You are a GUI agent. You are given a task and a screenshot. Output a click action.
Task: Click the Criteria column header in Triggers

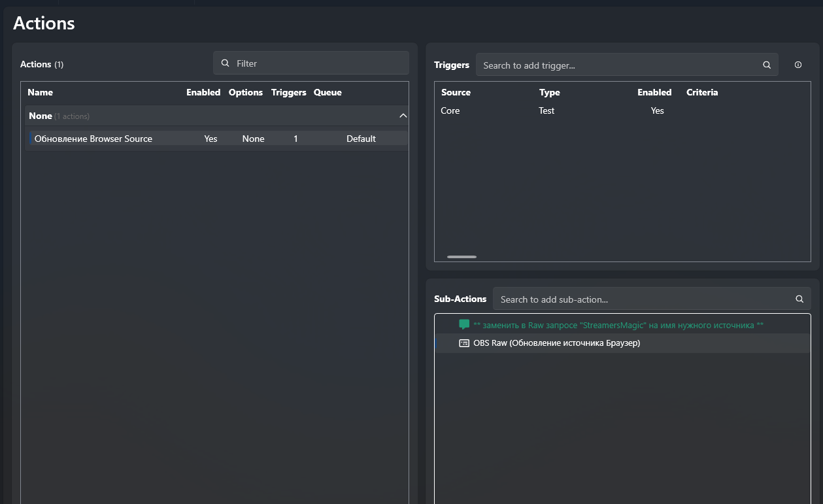pyautogui.click(x=702, y=92)
